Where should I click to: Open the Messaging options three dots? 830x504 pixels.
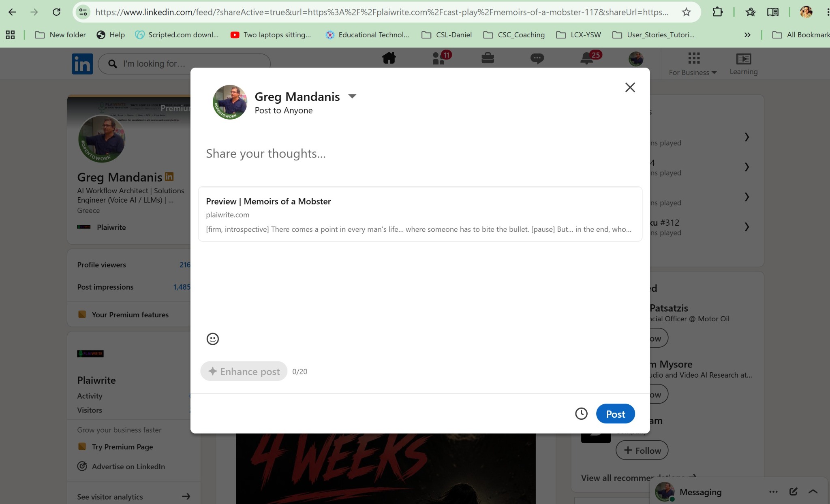773,492
